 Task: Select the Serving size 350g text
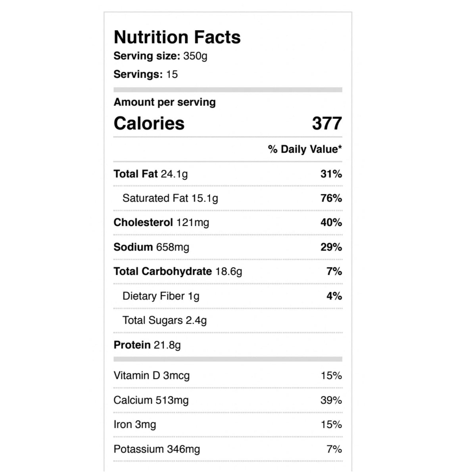pyautogui.click(x=160, y=56)
